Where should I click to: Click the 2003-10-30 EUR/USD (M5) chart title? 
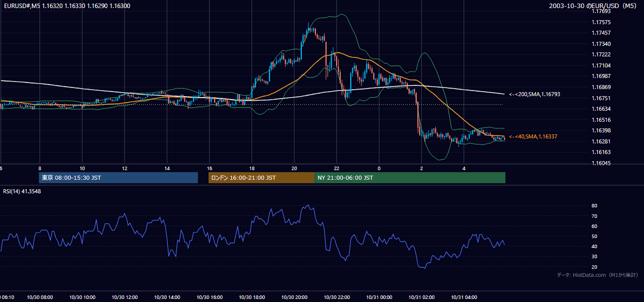pos(593,6)
